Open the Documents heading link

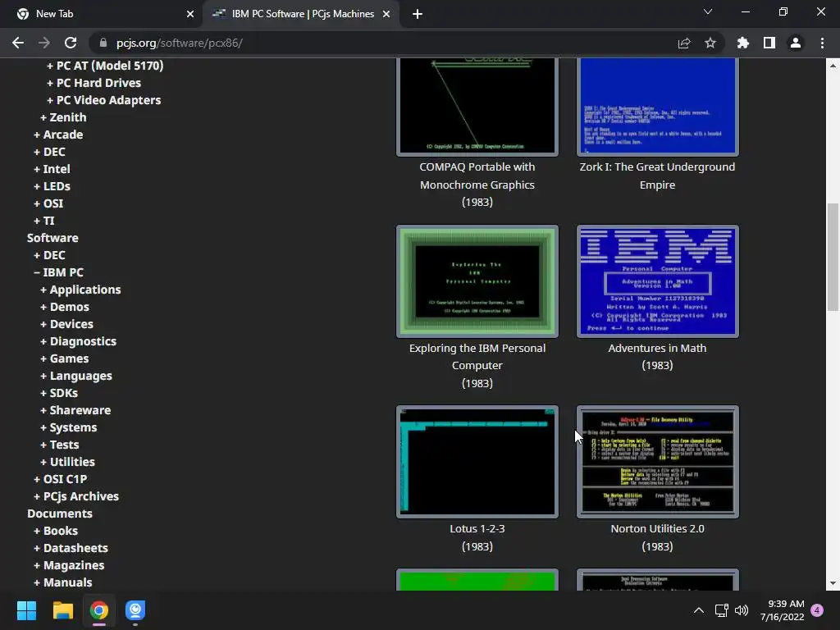click(59, 514)
